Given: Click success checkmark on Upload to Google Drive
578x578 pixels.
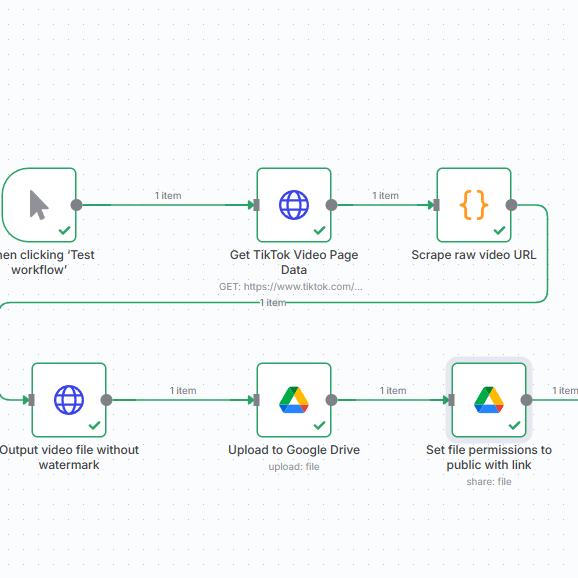Looking at the screenshot, I should point(320,425).
